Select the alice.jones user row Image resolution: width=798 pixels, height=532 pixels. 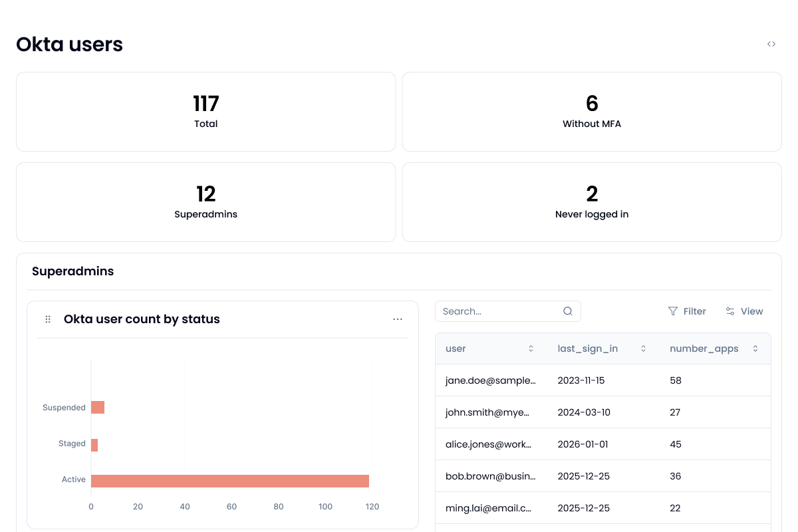coord(490,444)
